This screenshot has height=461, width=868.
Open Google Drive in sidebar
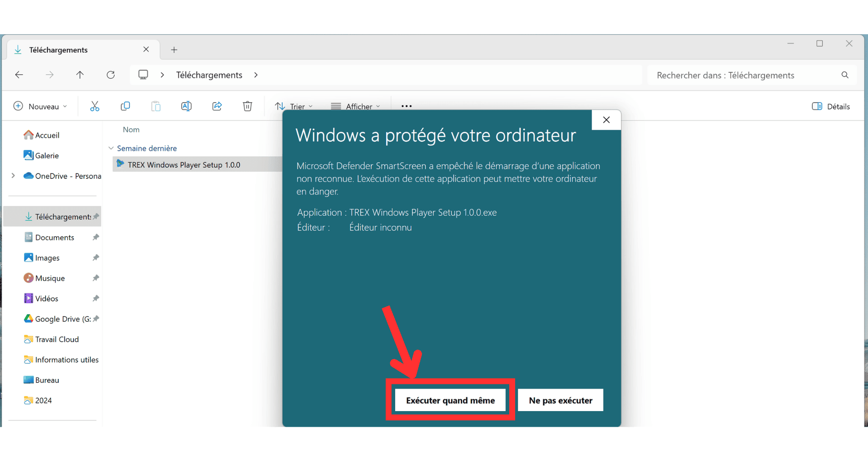pos(63,319)
